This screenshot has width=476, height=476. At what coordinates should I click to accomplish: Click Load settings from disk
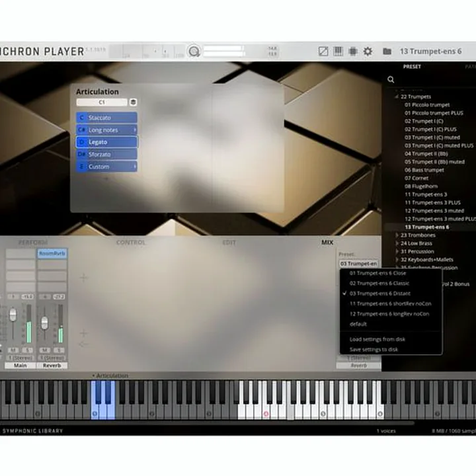377,339
